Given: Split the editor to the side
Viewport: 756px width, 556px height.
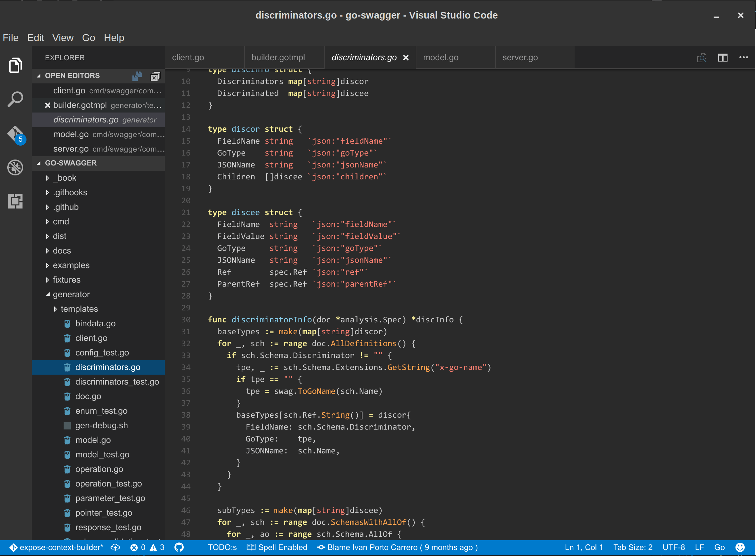Looking at the screenshot, I should pyautogui.click(x=723, y=58).
